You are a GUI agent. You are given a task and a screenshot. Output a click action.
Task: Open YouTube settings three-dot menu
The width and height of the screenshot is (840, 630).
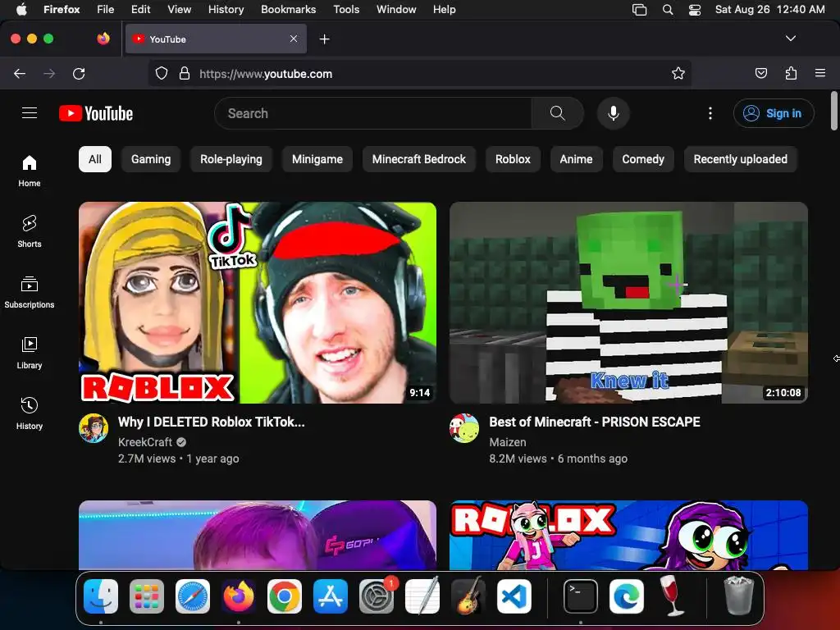[710, 113]
